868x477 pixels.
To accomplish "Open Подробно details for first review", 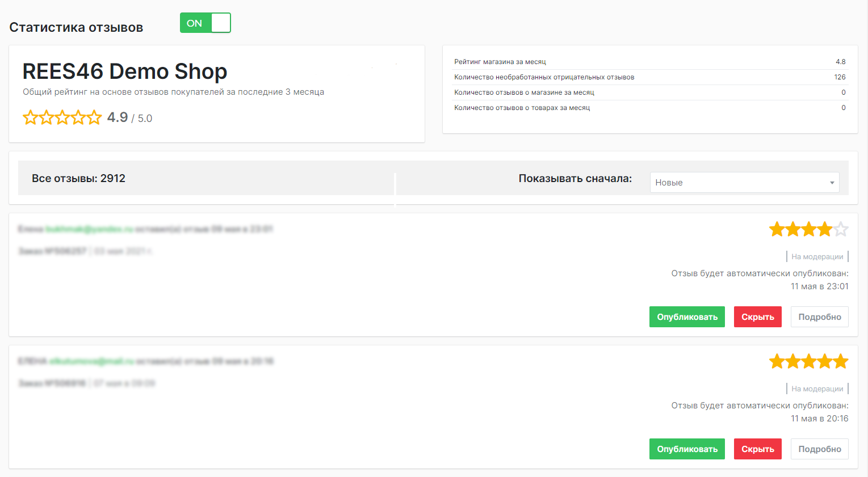I will click(x=819, y=317).
